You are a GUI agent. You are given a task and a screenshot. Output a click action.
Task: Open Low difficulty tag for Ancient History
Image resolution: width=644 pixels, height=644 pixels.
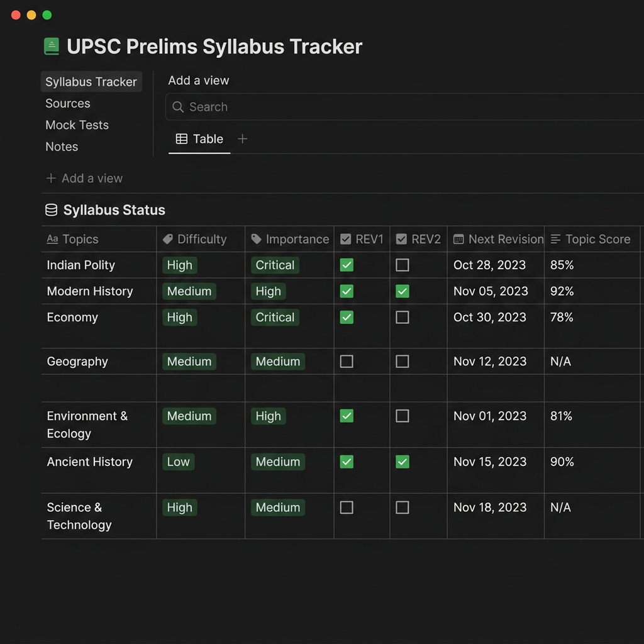pyautogui.click(x=178, y=462)
